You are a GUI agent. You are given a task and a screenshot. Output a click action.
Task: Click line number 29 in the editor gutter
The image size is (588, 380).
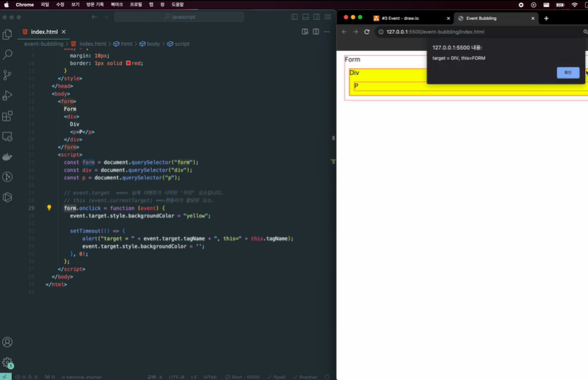[31, 208]
